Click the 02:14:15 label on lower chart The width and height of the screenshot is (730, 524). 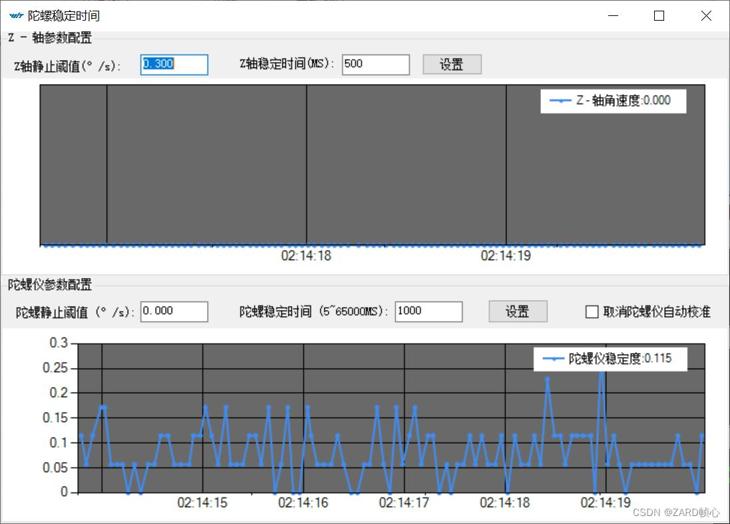point(203,503)
